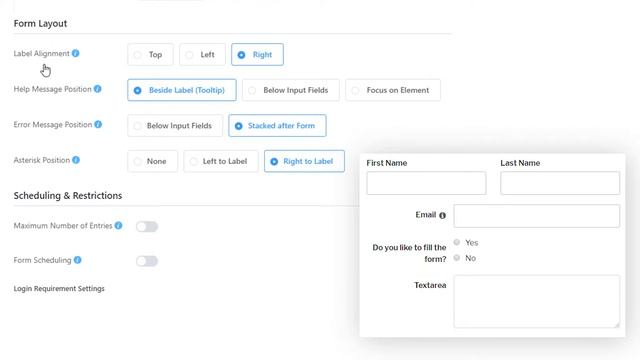Click the Label Alignment label text
Image resolution: width=640 pixels, height=360 pixels.
[41, 53]
